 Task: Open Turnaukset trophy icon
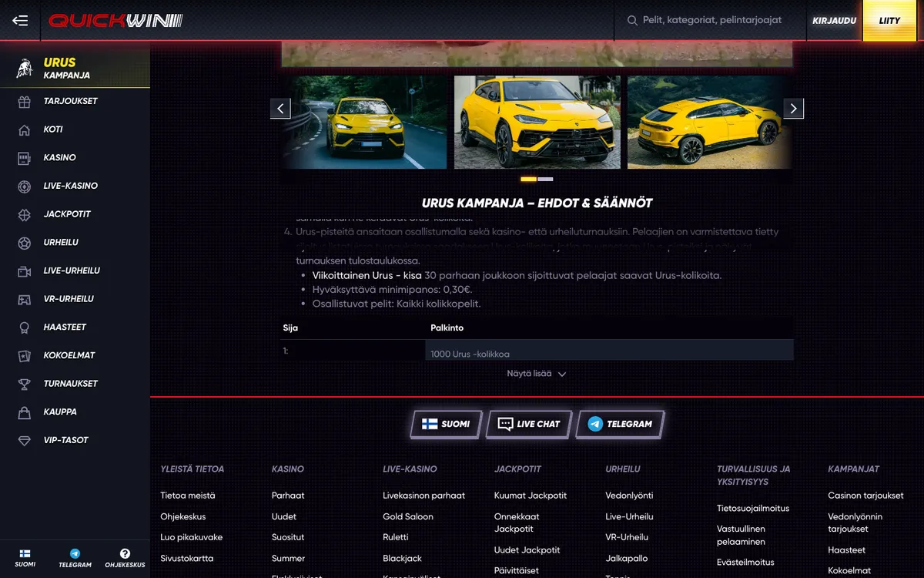[x=25, y=384]
